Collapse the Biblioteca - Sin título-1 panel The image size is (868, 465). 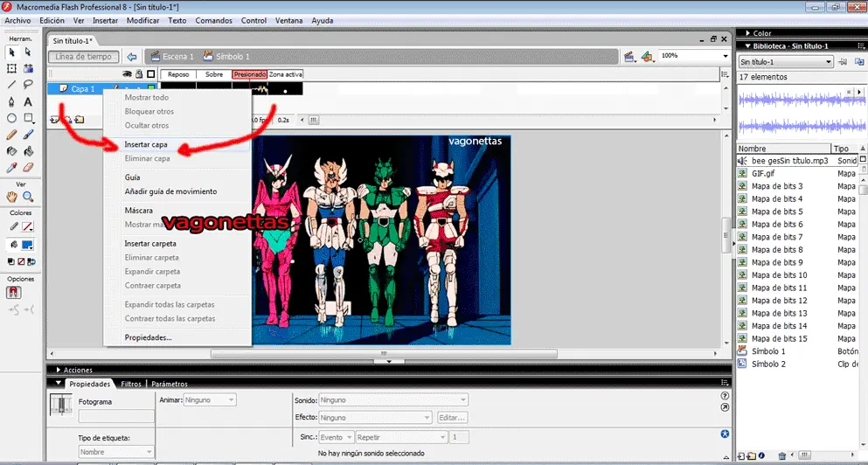748,46
